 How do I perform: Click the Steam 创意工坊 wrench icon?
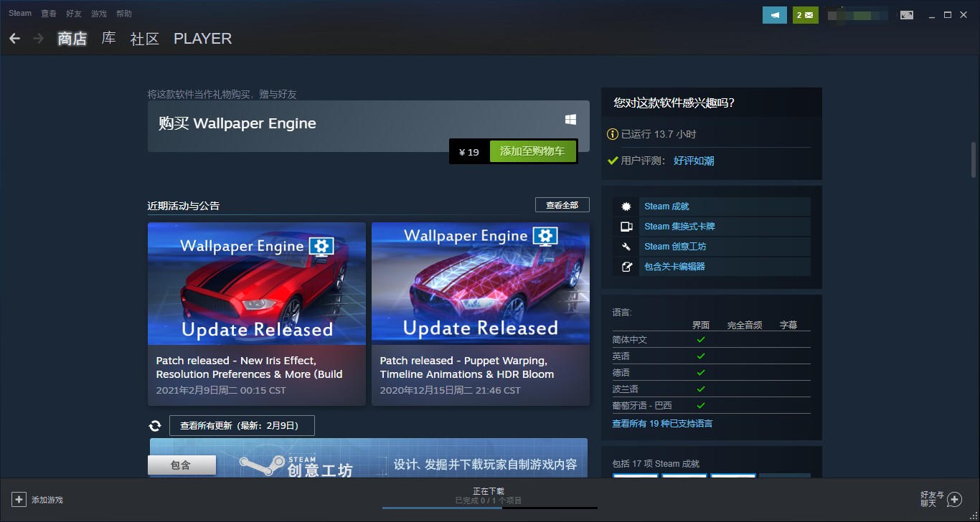626,247
